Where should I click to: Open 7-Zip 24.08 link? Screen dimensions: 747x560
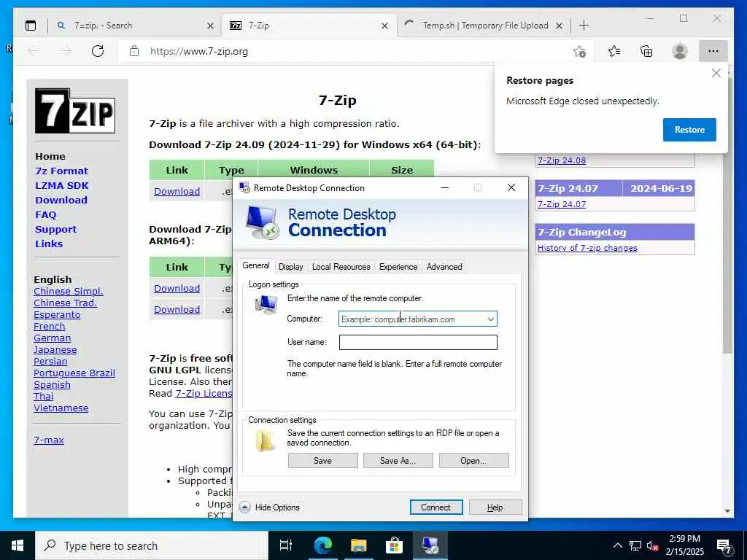point(562,160)
